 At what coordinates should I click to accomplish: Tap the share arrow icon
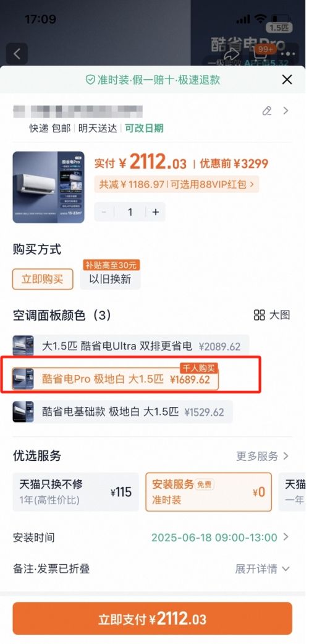(232, 54)
